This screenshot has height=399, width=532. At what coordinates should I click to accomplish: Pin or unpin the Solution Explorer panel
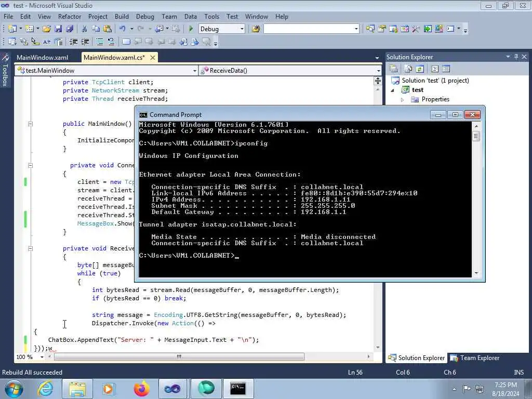[516, 57]
